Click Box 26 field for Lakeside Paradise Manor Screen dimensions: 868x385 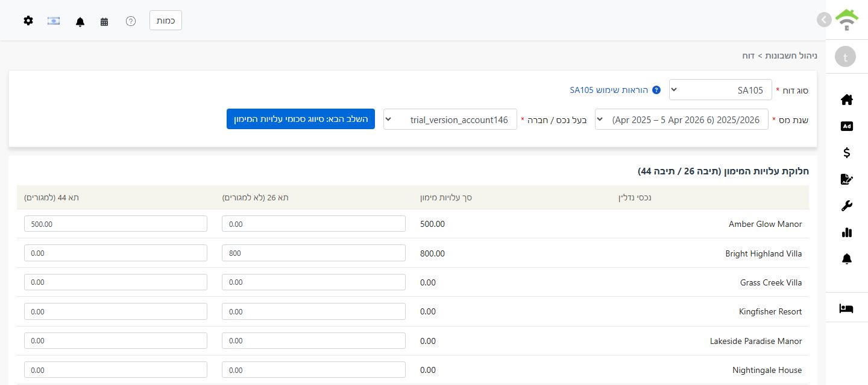(313, 341)
